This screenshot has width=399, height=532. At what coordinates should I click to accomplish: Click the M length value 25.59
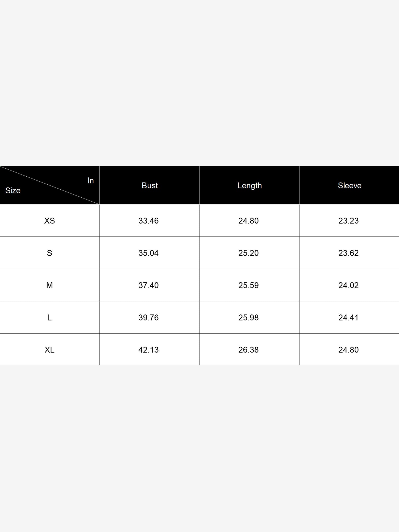[248, 285]
